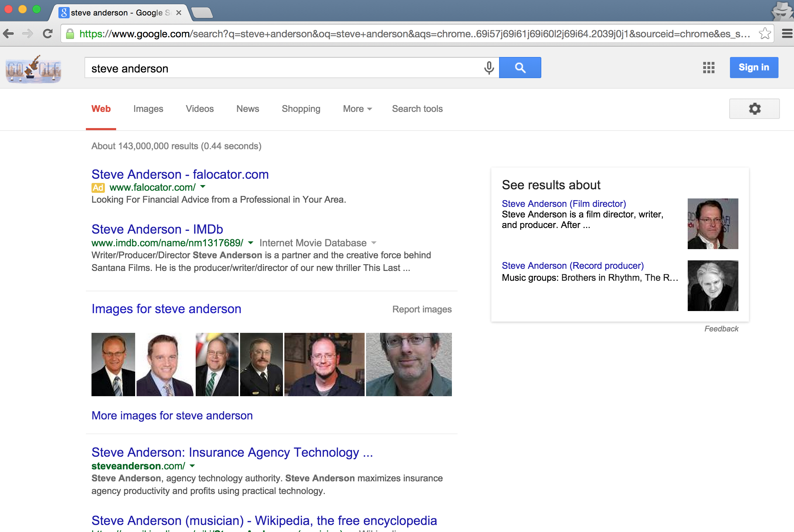
Task: Start a voice search with the microphone
Action: pyautogui.click(x=489, y=68)
